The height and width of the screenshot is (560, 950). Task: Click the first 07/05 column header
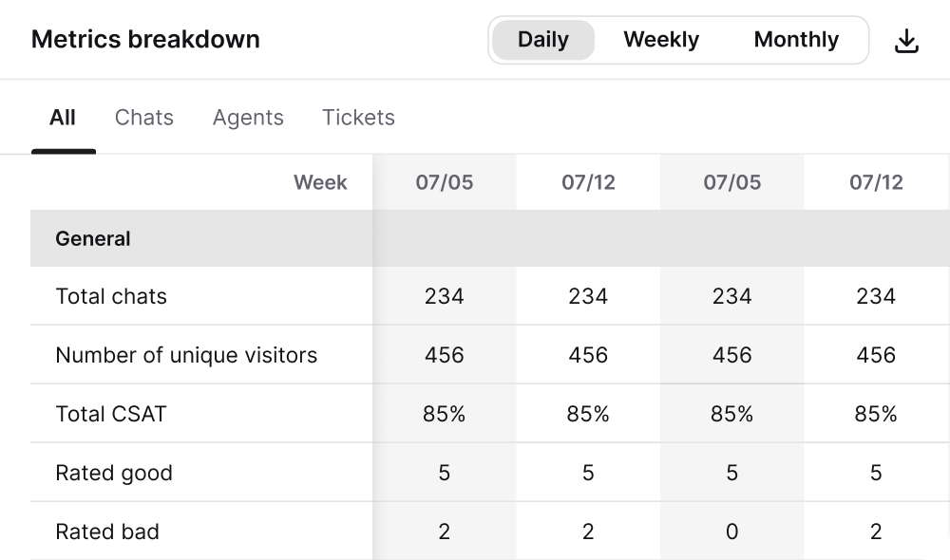click(x=444, y=182)
